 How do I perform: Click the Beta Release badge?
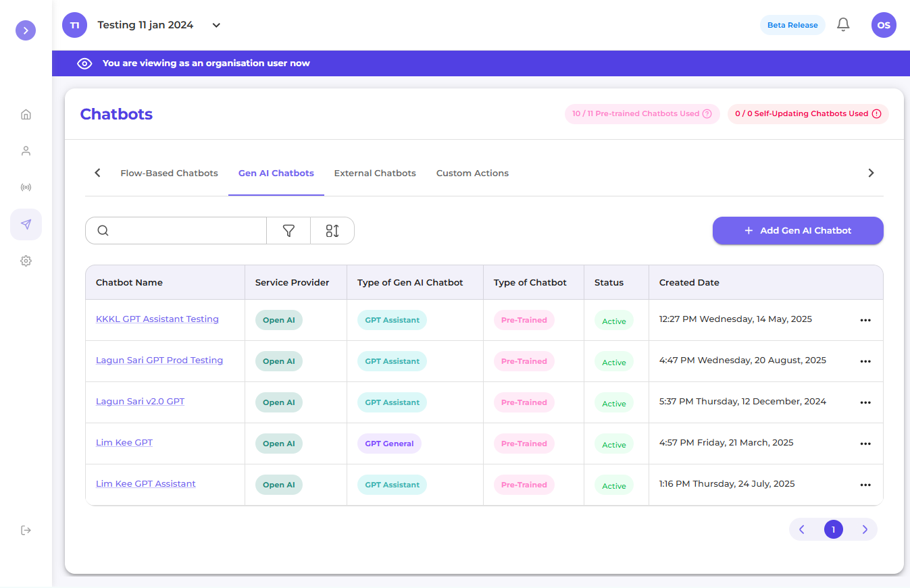792,25
